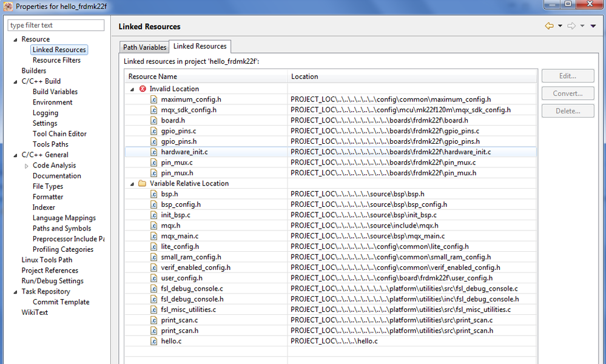The width and height of the screenshot is (606, 364).
Task: Click the Eclipse icon in the title bar
Action: 8,7
